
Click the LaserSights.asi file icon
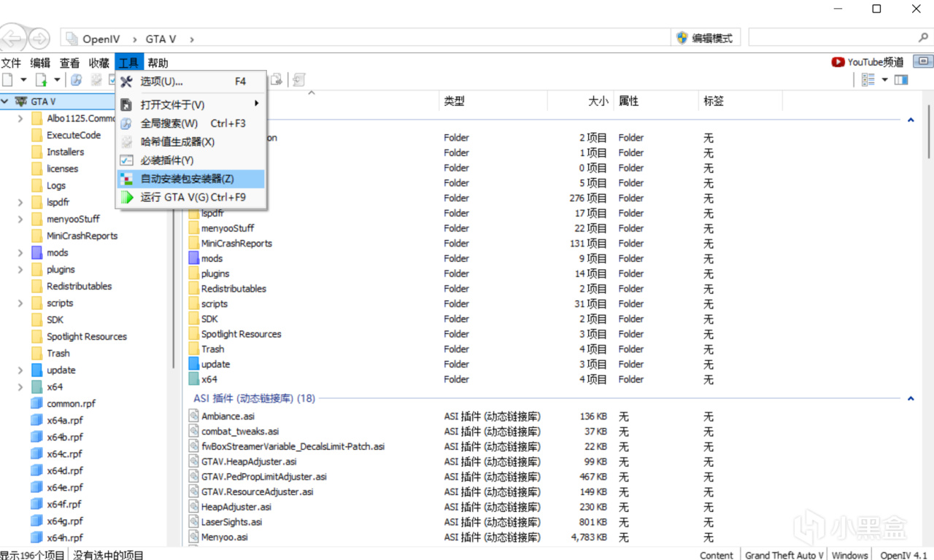pyautogui.click(x=193, y=522)
